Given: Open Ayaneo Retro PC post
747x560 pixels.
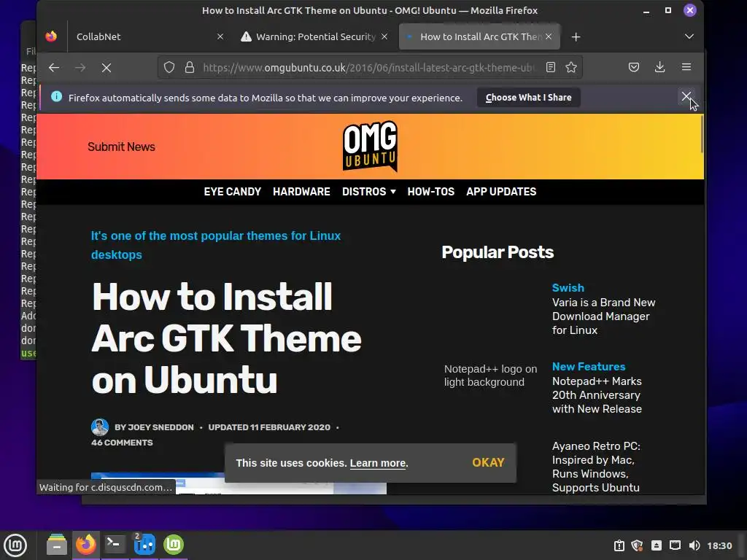Looking at the screenshot, I should point(596,467).
